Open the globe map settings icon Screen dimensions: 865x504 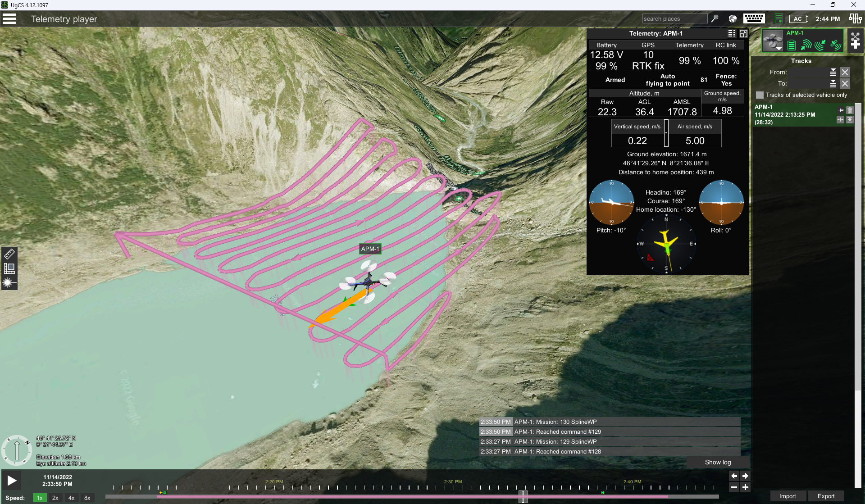tap(733, 18)
